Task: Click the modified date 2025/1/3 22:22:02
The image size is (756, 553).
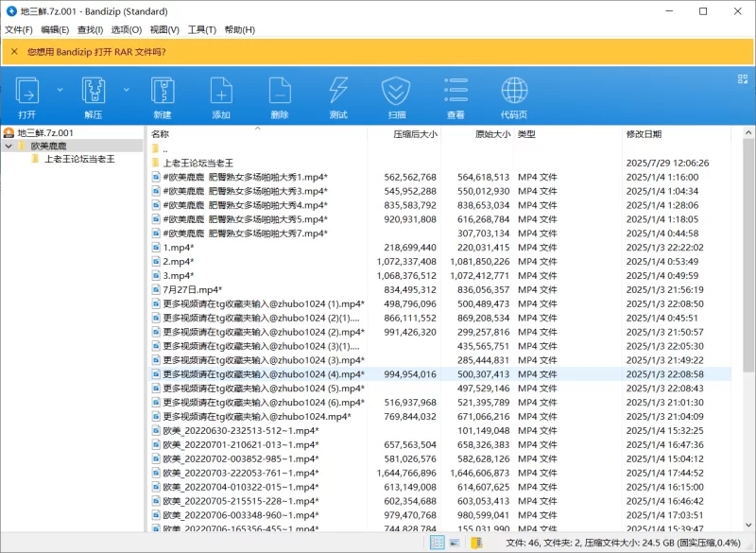Action: [665, 248]
